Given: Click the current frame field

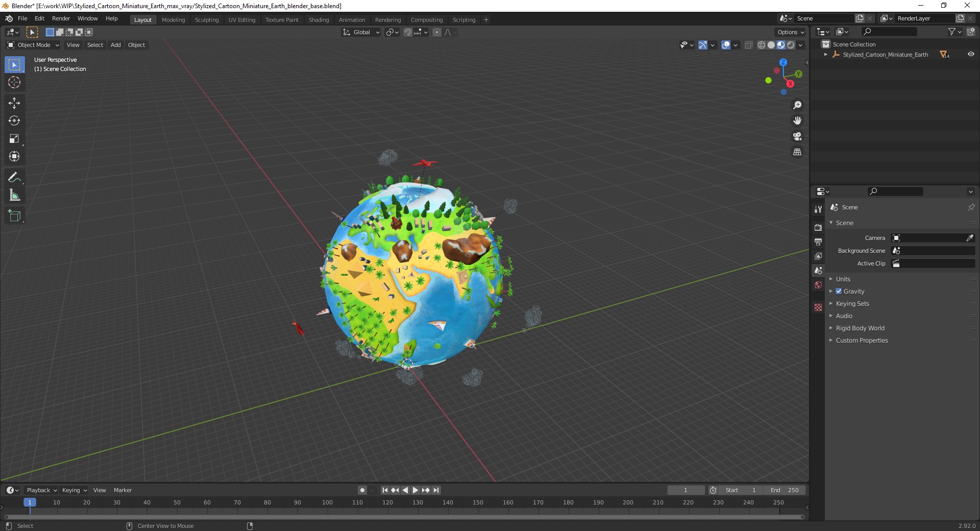Looking at the screenshot, I should 685,490.
